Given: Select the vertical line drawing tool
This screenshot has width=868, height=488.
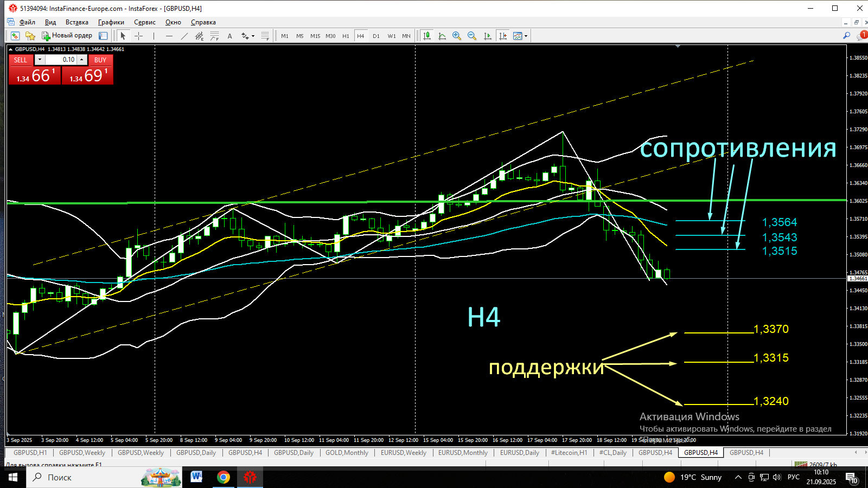Looking at the screenshot, I should tap(154, 36).
